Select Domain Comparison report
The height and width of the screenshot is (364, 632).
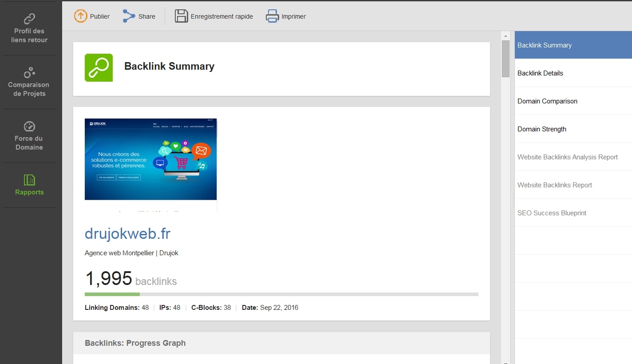coord(573,101)
